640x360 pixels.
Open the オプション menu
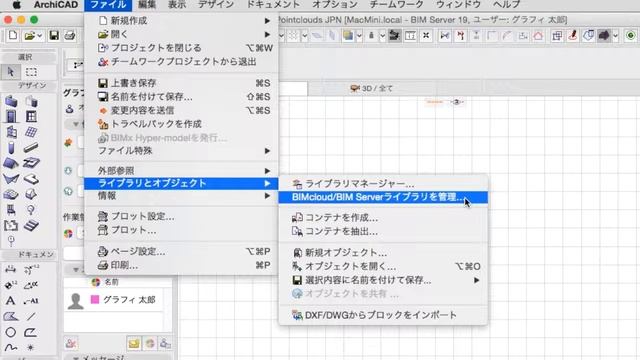335,5
